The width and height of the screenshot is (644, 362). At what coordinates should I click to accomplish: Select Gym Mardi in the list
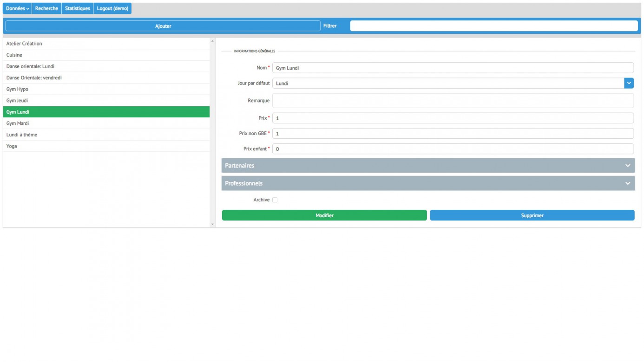[x=106, y=123]
